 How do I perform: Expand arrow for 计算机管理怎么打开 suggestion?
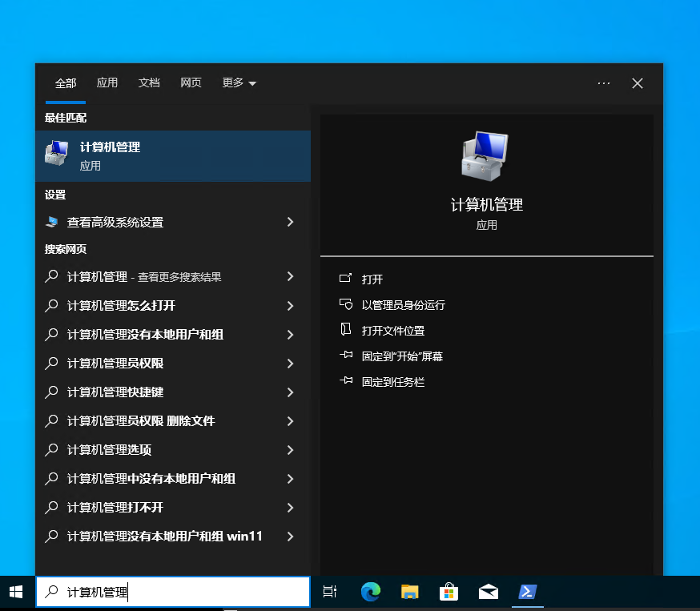[290, 306]
